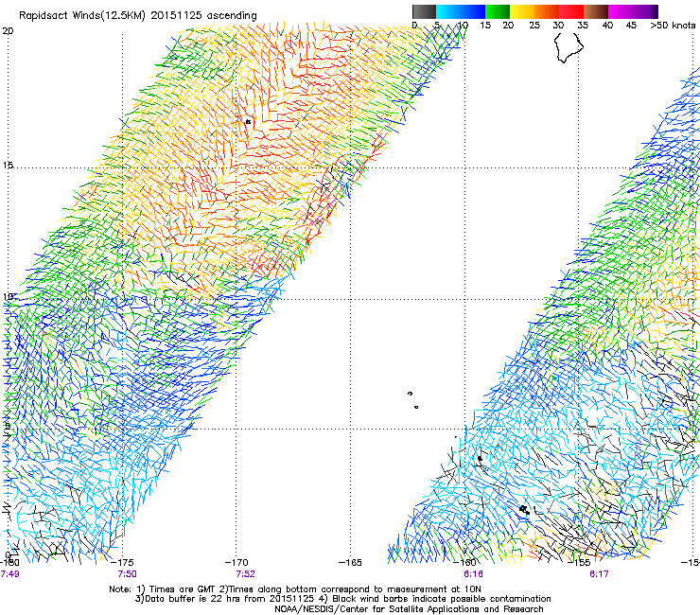The image size is (700, 615).
Task: Click the cyan 5-10 knots legend color
Action: point(448,11)
